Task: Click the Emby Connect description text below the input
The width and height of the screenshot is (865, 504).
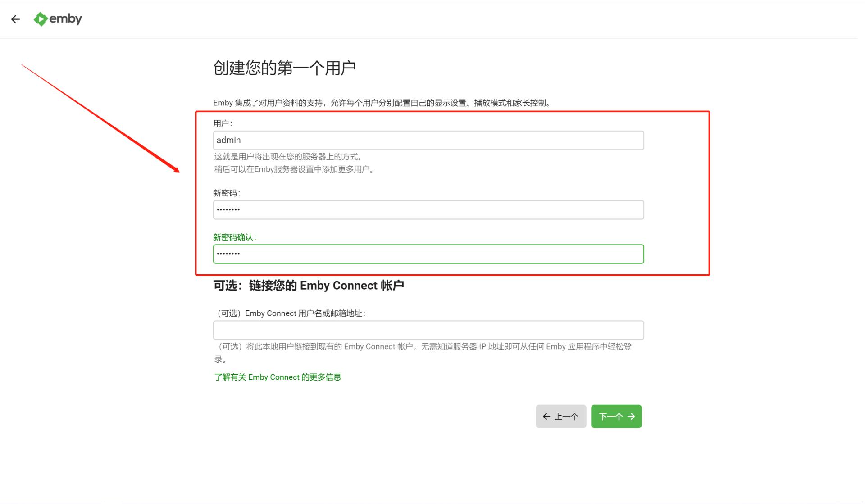Action: tap(423, 352)
